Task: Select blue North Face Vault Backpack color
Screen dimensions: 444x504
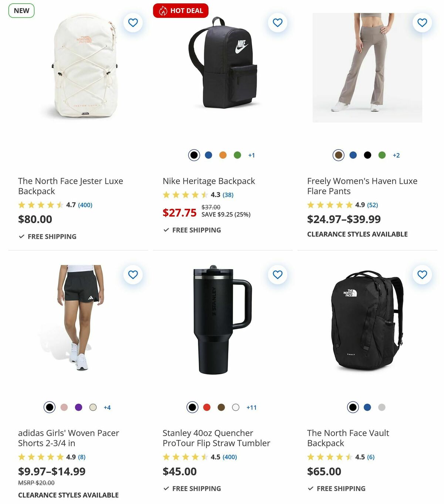Action: (367, 407)
